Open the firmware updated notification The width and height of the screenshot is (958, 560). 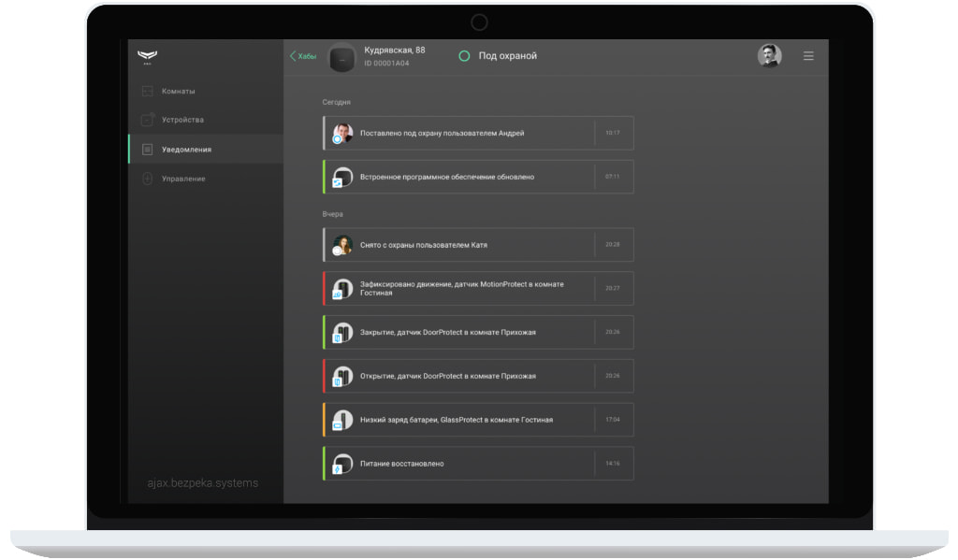click(x=478, y=177)
